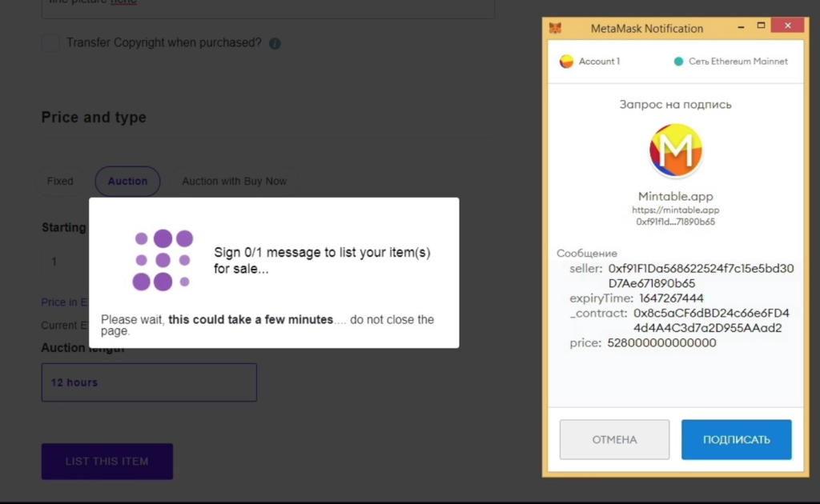Click the _contract address value

[711, 320]
